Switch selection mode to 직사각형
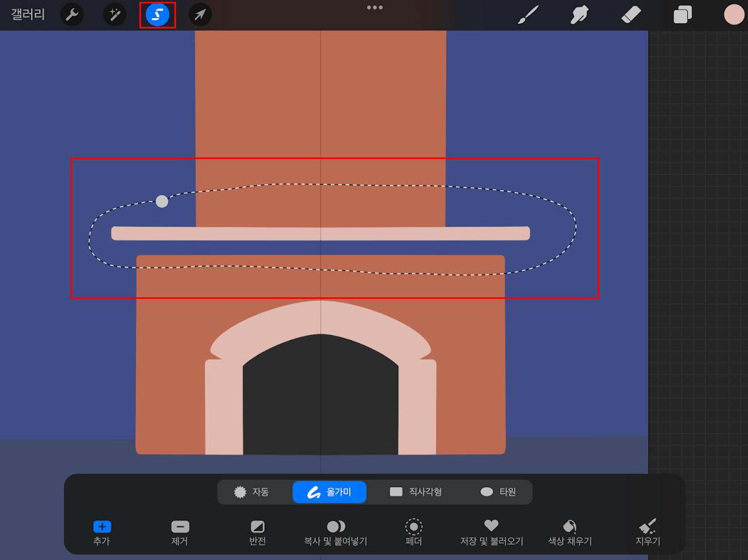The image size is (748, 560). click(416, 492)
